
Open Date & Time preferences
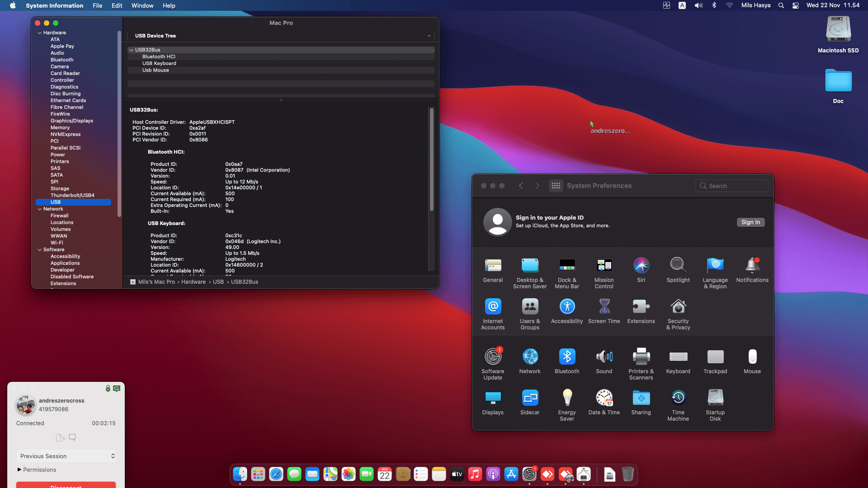pos(604,403)
